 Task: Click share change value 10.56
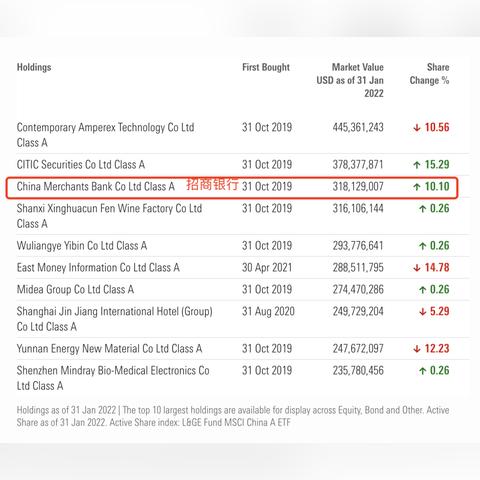(x=437, y=127)
